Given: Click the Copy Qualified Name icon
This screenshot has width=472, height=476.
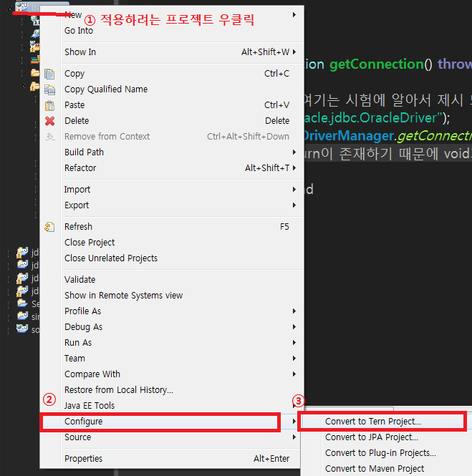Looking at the screenshot, I should click(x=49, y=89).
